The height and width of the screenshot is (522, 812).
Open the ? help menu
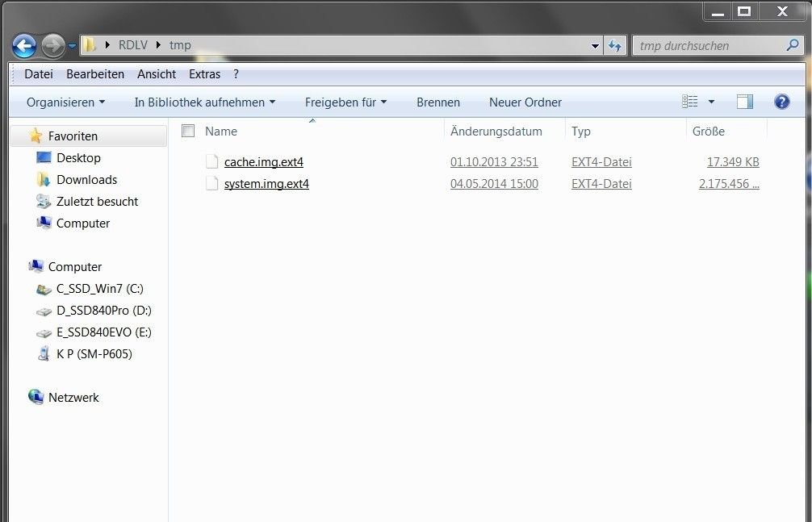click(x=236, y=74)
